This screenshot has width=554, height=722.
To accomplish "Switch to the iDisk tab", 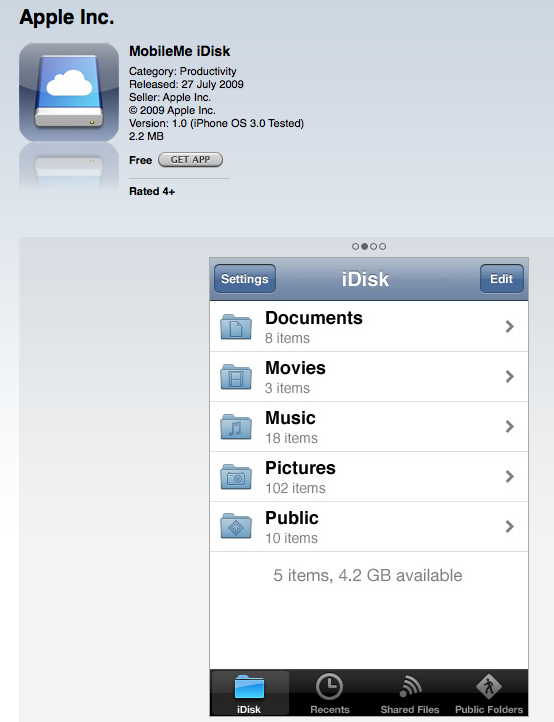I will [x=249, y=693].
